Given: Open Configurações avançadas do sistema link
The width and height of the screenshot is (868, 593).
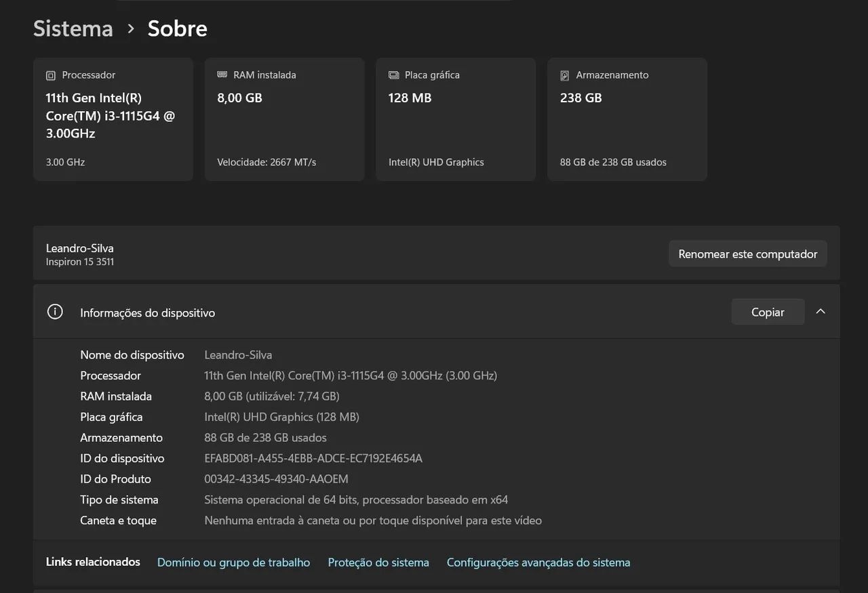Looking at the screenshot, I should 538,563.
